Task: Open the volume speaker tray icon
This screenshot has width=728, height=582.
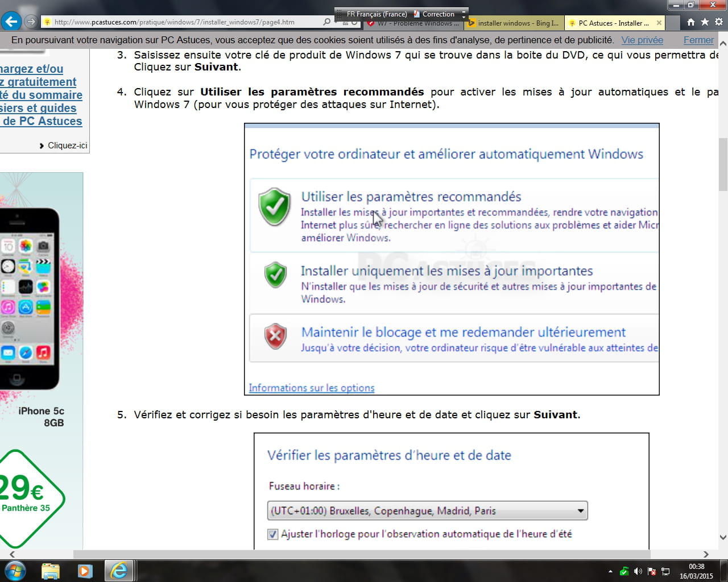Action: [x=638, y=571]
